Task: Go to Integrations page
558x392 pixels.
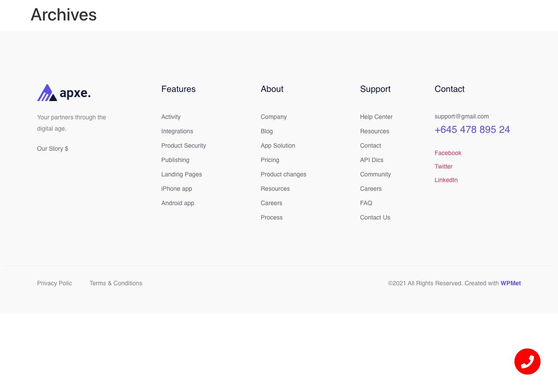Action: point(177,131)
